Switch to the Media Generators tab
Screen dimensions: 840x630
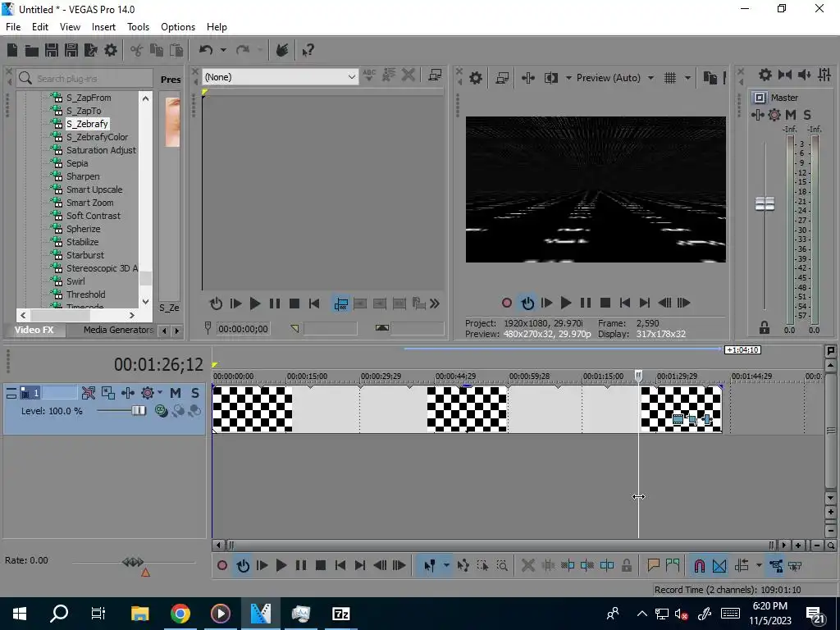[x=118, y=330]
